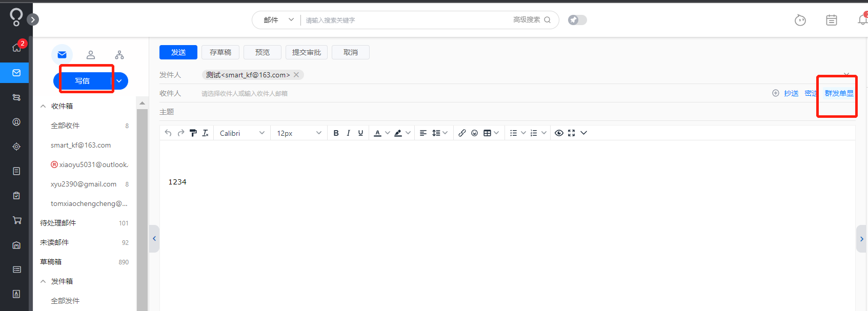The image size is (868, 311).
Task: Clear formatting with the Tx icon
Action: pyautogui.click(x=206, y=133)
